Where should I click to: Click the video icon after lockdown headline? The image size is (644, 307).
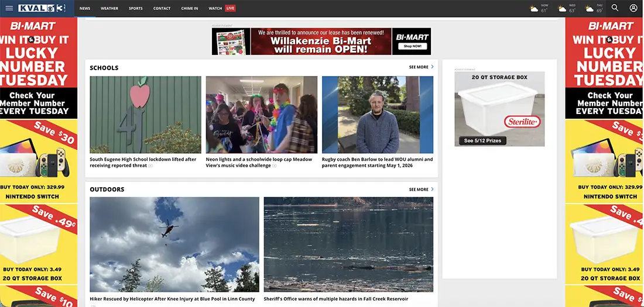click(150, 166)
